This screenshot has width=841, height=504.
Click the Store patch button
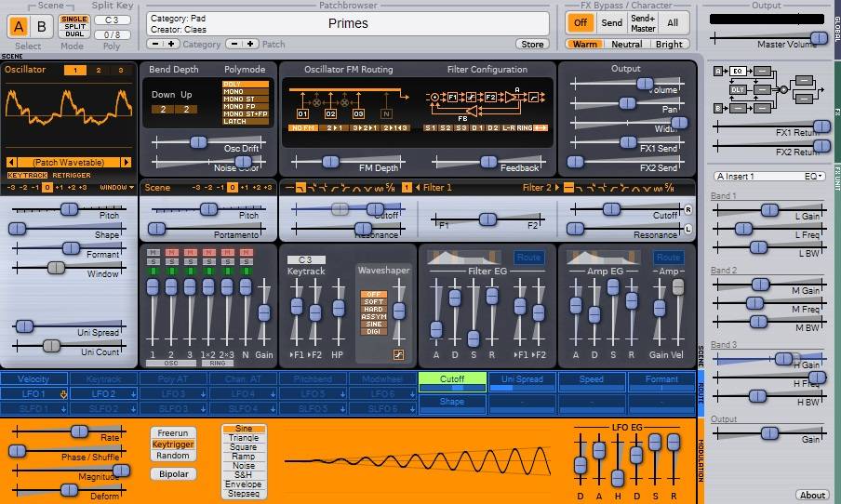click(x=532, y=44)
